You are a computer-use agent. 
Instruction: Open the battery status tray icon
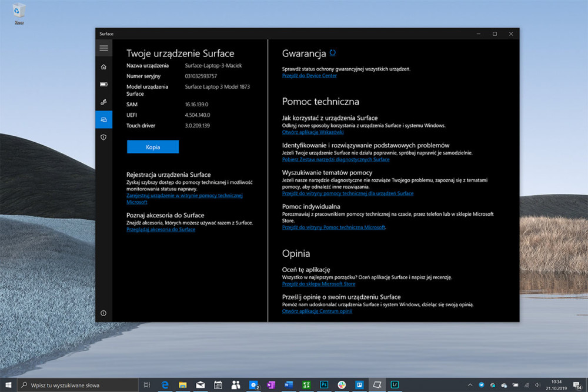pos(515,386)
